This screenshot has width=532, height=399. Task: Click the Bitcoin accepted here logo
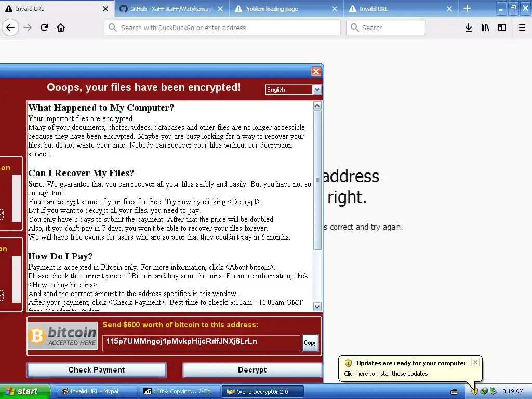tap(63, 336)
